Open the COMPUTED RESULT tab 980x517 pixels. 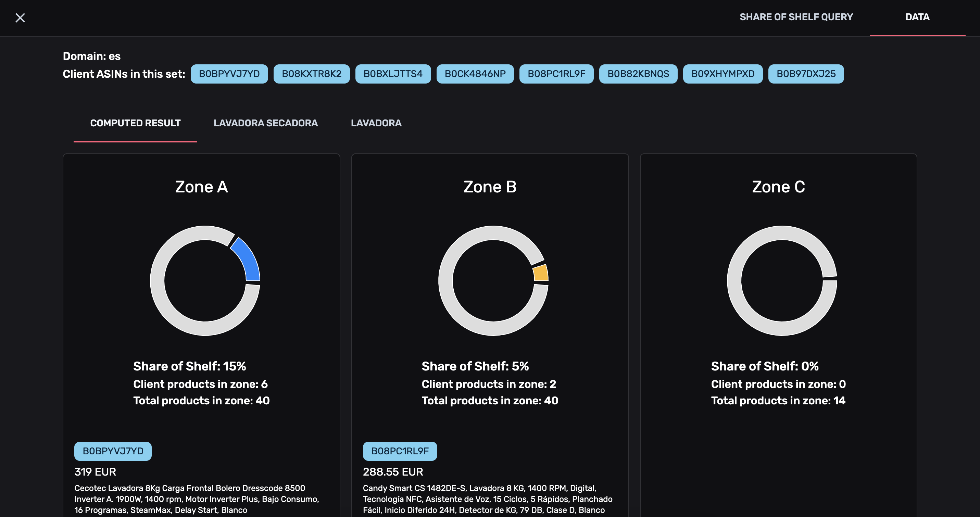(x=135, y=123)
